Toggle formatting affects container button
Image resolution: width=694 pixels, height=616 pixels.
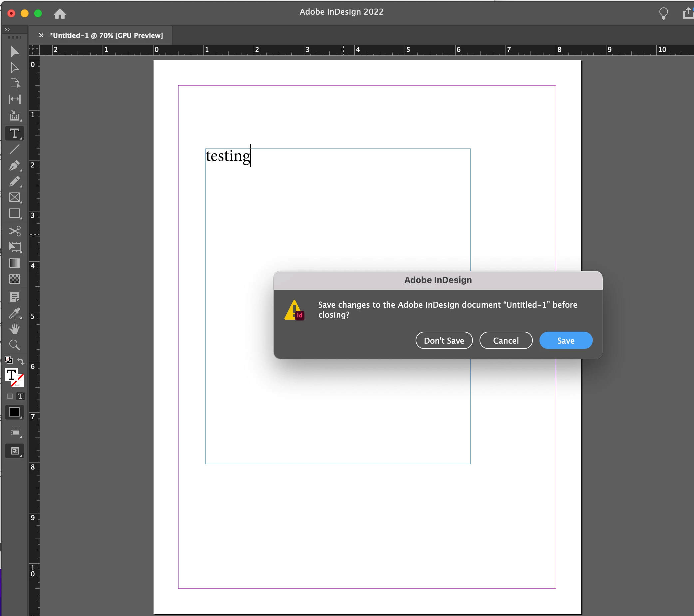point(10,396)
